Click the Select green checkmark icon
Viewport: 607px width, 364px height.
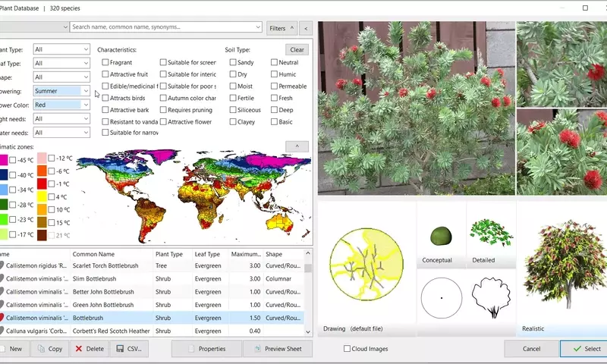coord(577,349)
